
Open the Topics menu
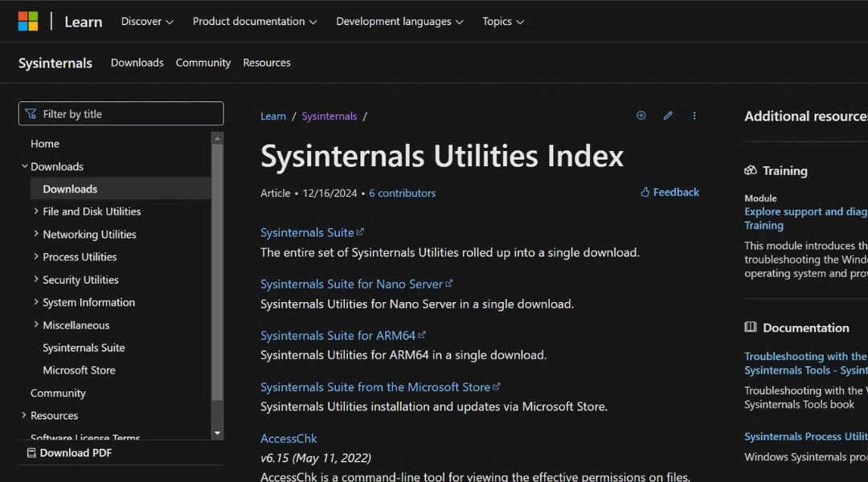point(502,22)
